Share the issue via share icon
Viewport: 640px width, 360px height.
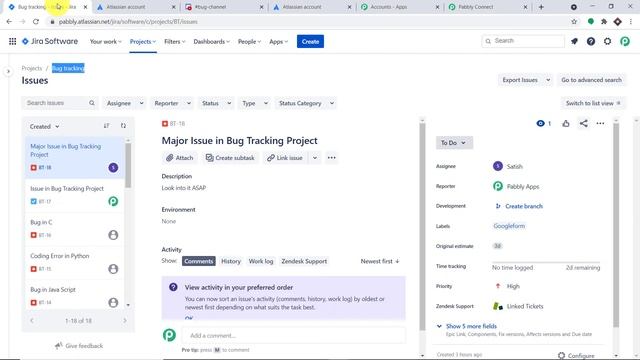tap(584, 123)
